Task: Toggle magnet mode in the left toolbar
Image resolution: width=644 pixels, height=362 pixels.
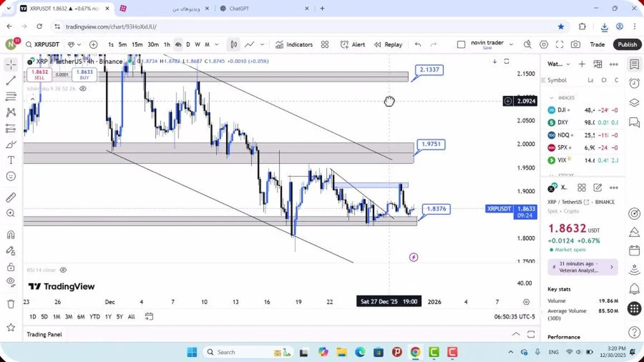Action: click(11, 235)
